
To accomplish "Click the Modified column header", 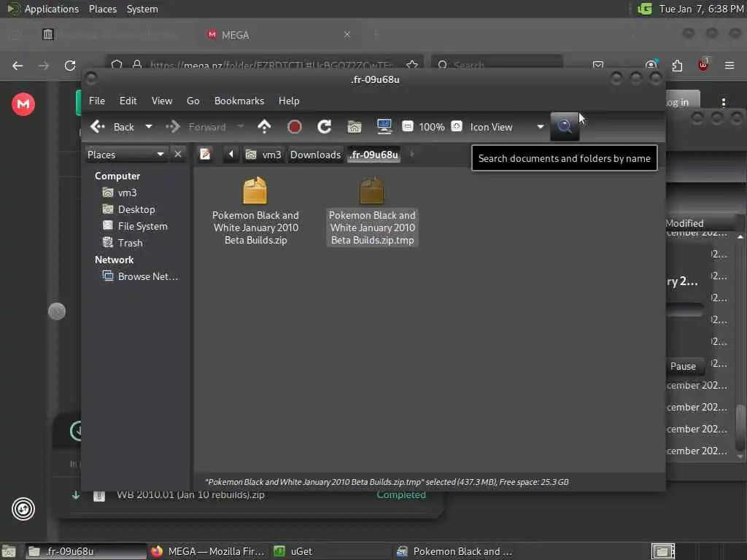I will (x=684, y=223).
